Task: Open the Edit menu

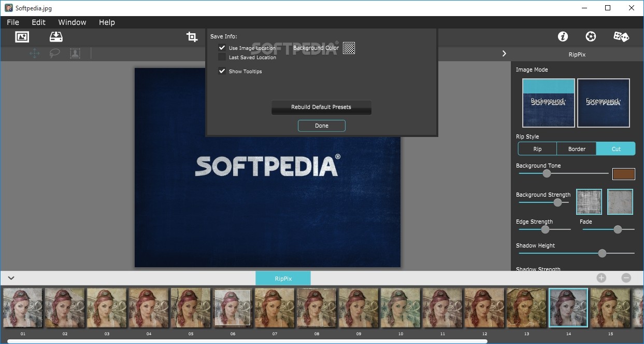Action: 38,22
